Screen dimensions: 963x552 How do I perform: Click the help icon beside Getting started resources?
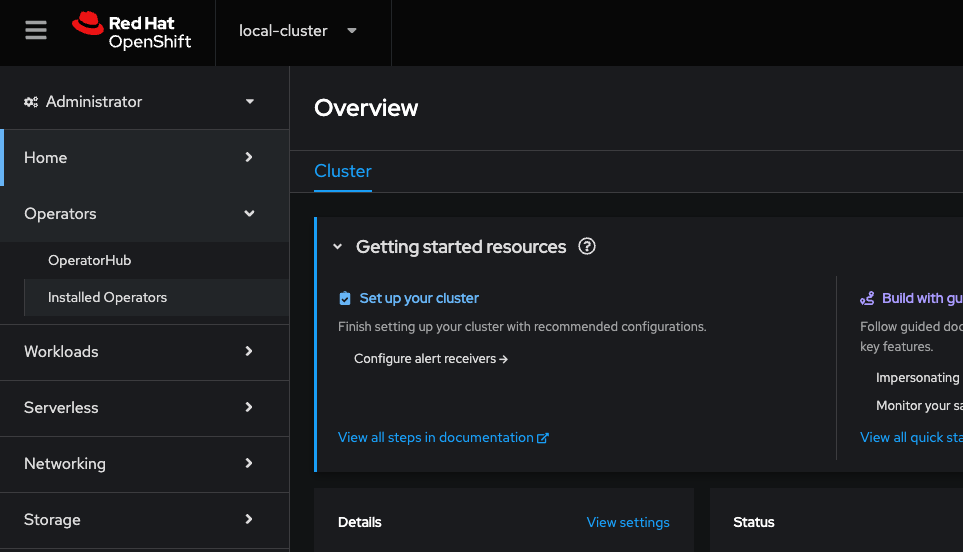pyautogui.click(x=587, y=246)
